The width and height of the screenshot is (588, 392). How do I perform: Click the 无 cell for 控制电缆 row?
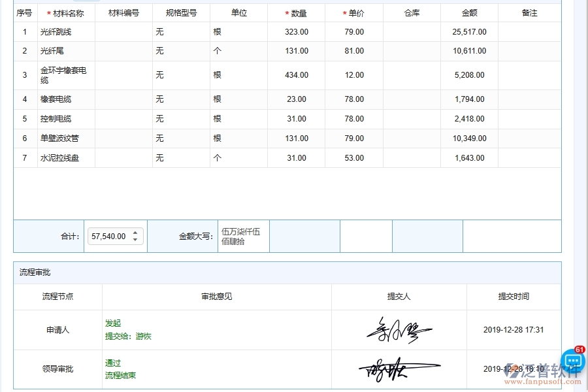tap(159, 119)
